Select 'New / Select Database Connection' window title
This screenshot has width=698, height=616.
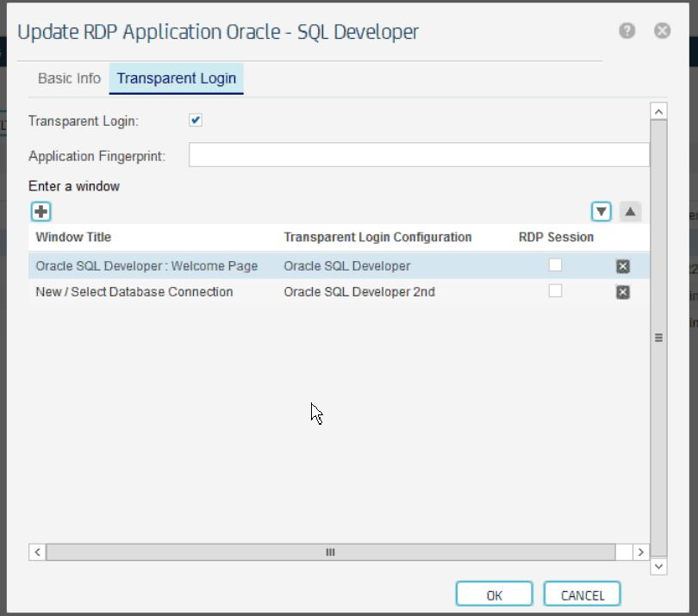(x=134, y=292)
